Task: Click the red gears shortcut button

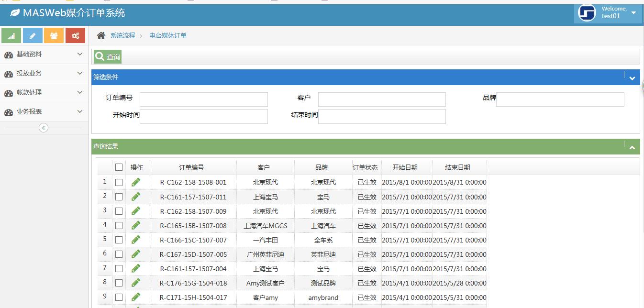Action: (75, 35)
